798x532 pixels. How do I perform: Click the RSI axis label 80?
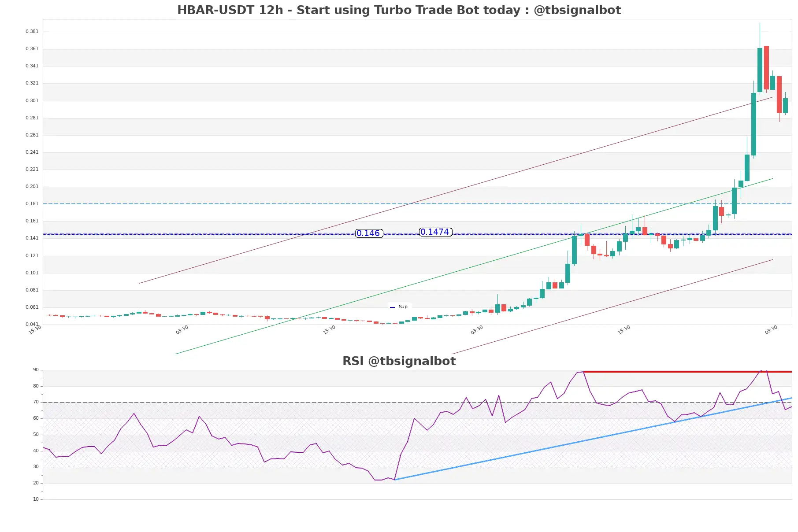pos(36,386)
